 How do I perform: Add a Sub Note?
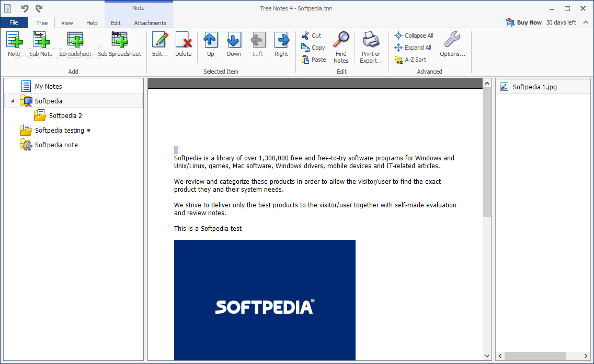tap(41, 44)
